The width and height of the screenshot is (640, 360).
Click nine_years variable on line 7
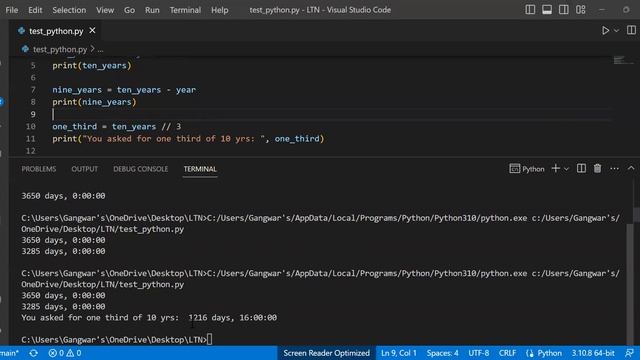coord(77,90)
